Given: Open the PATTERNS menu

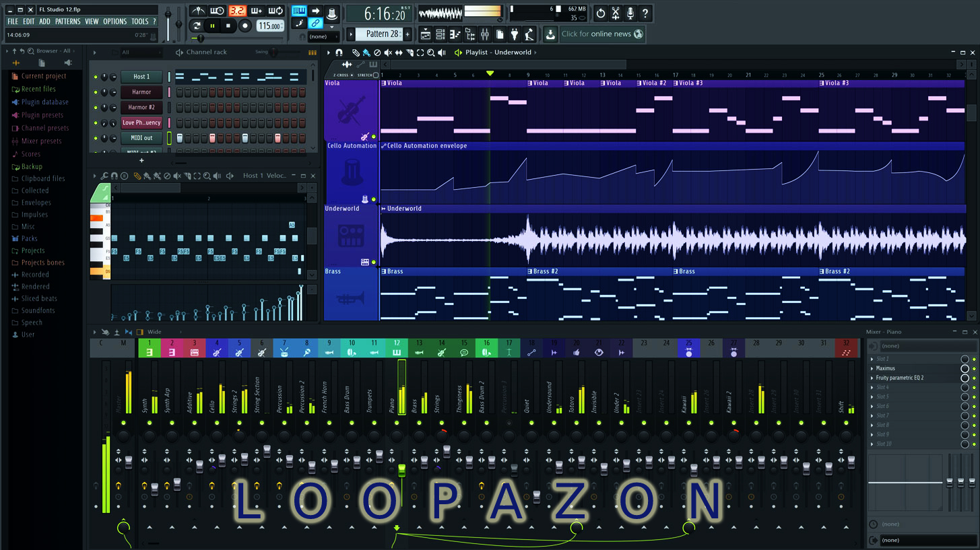Looking at the screenshot, I should (x=67, y=22).
